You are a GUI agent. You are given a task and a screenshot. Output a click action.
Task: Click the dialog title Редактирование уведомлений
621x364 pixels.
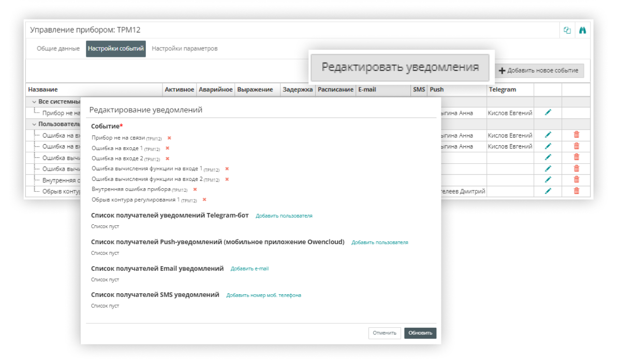point(146,110)
